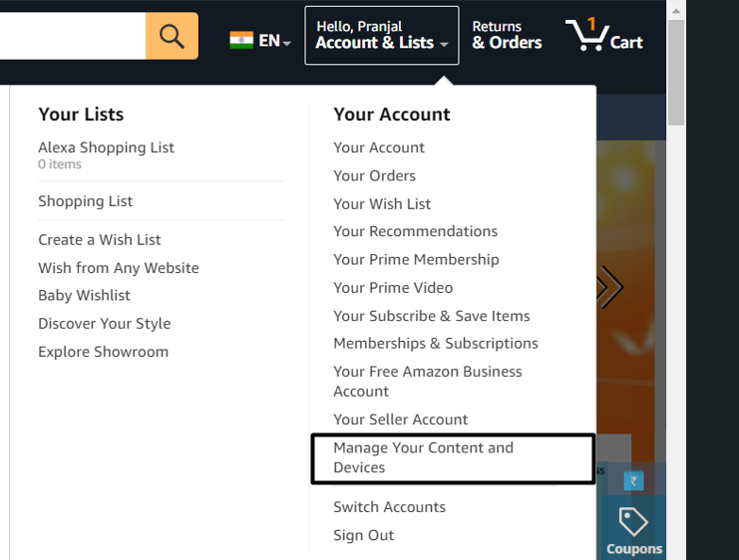
Task: Click the rupee symbol icon
Action: 633,481
